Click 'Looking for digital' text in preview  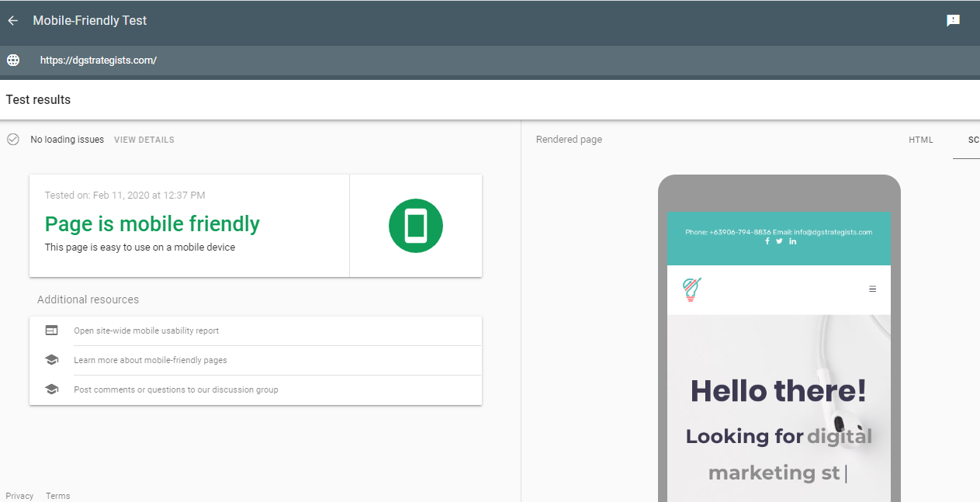778,436
